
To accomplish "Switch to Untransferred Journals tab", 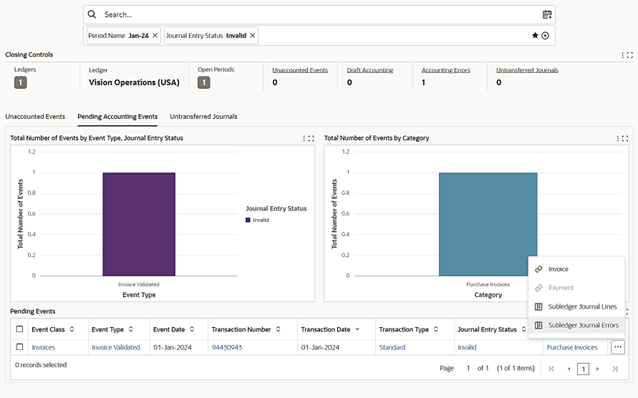I will pyautogui.click(x=203, y=116).
